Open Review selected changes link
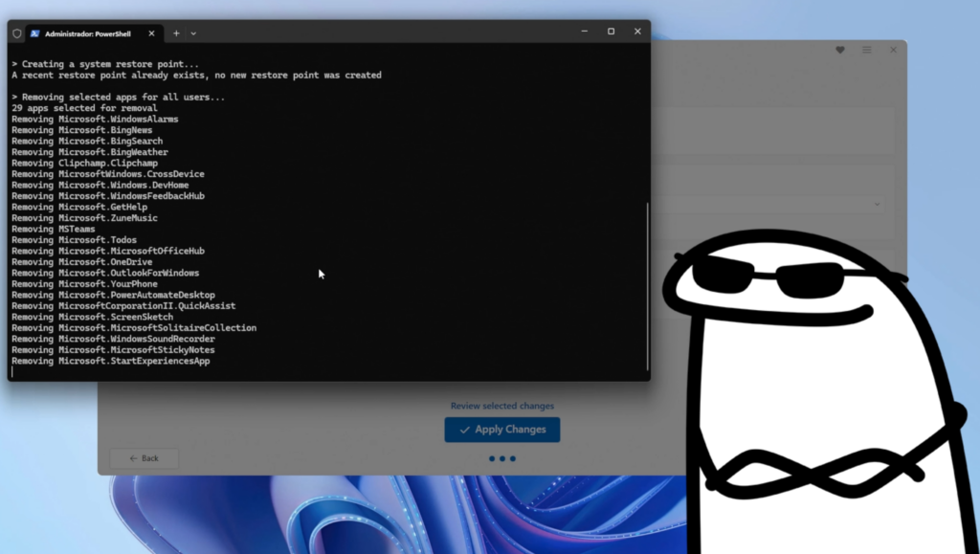 coord(501,406)
